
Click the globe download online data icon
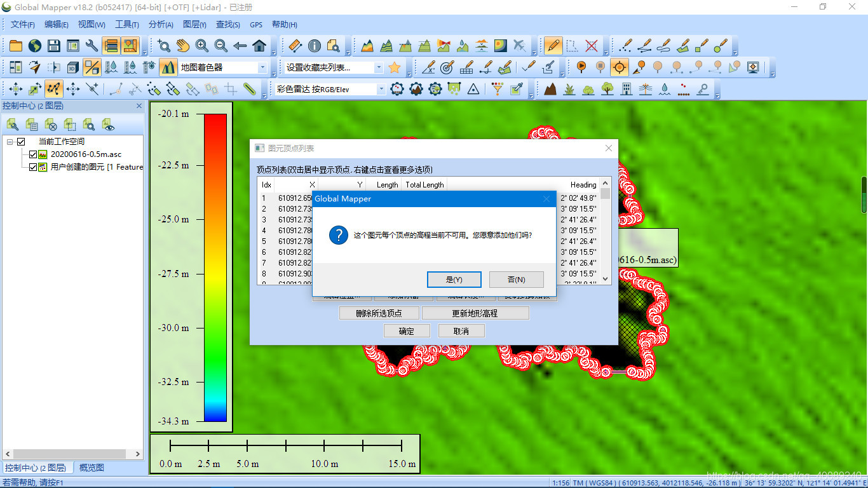pos(35,46)
